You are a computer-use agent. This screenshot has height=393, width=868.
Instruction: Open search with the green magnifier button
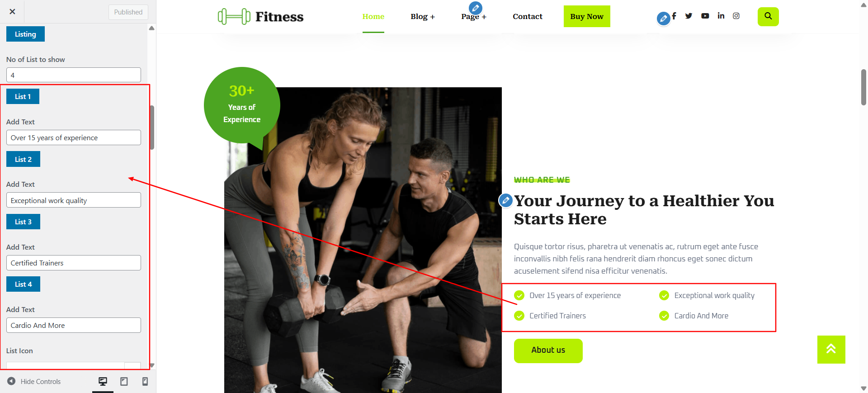pyautogui.click(x=768, y=17)
